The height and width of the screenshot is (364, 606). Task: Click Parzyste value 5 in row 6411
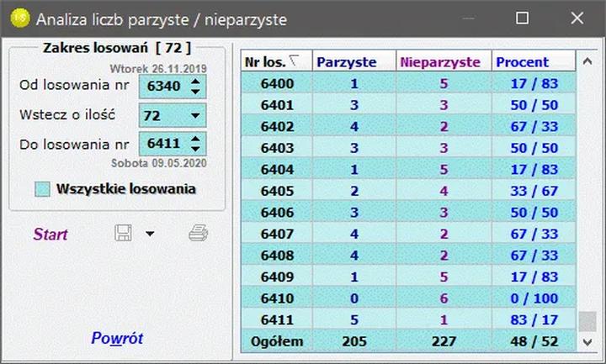pyautogui.click(x=354, y=320)
